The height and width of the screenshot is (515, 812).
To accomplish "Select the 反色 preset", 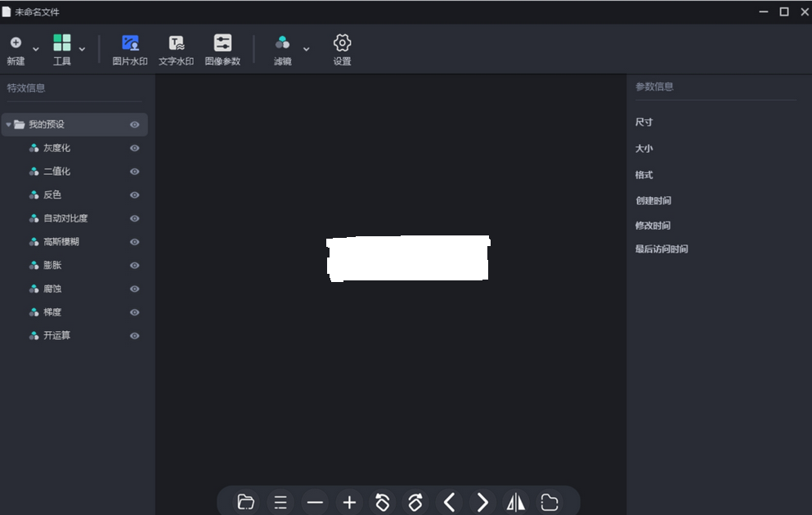I will click(52, 195).
